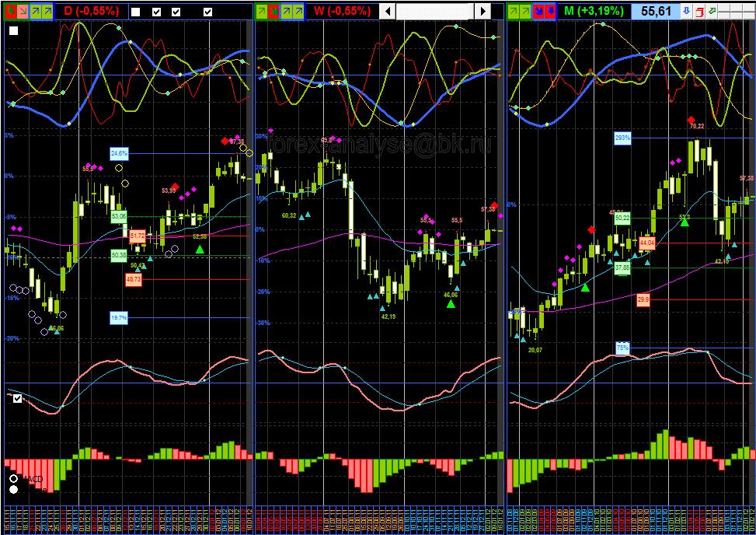Click the scrollbar right arrow in Weekly header
Viewport: 756px width, 535px height.
point(483,11)
